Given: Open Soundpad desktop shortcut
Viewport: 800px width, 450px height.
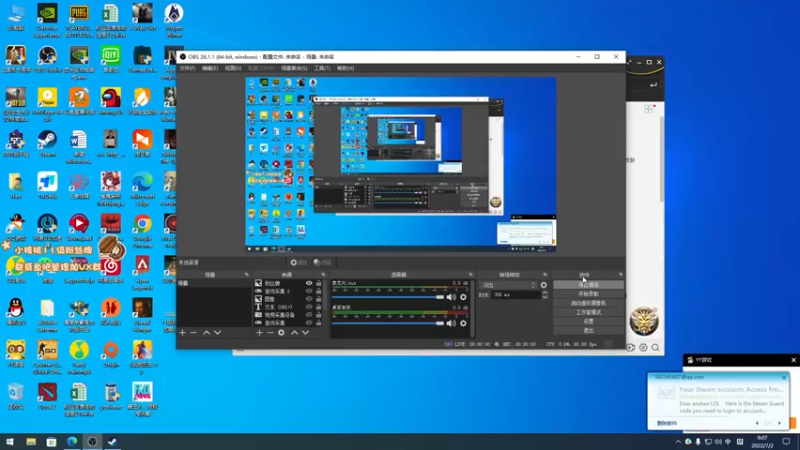Looking at the screenshot, I should [x=79, y=228].
